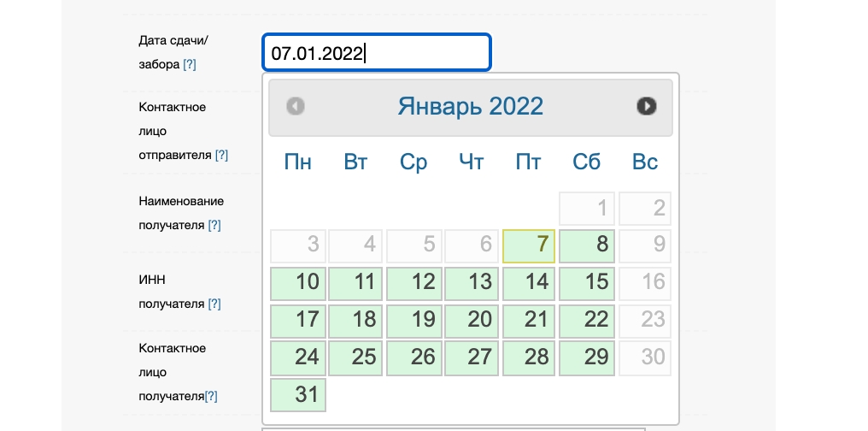
Task: Go to previous month in calendar
Action: (x=296, y=106)
